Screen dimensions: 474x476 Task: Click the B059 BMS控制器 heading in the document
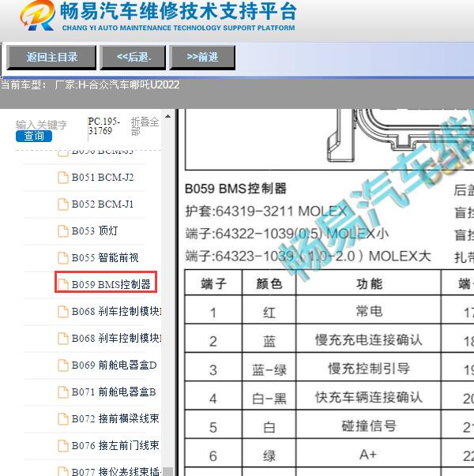pos(235,189)
